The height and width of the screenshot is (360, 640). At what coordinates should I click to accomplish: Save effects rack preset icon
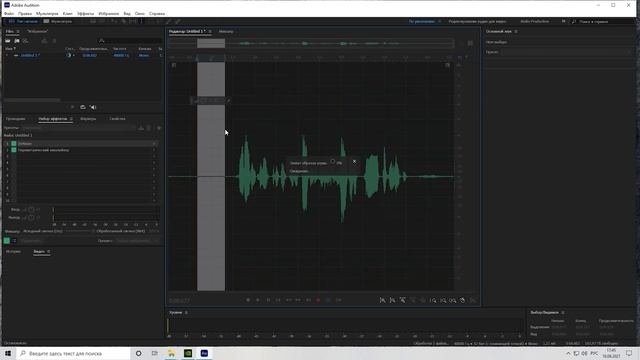pyautogui.click(x=141, y=128)
